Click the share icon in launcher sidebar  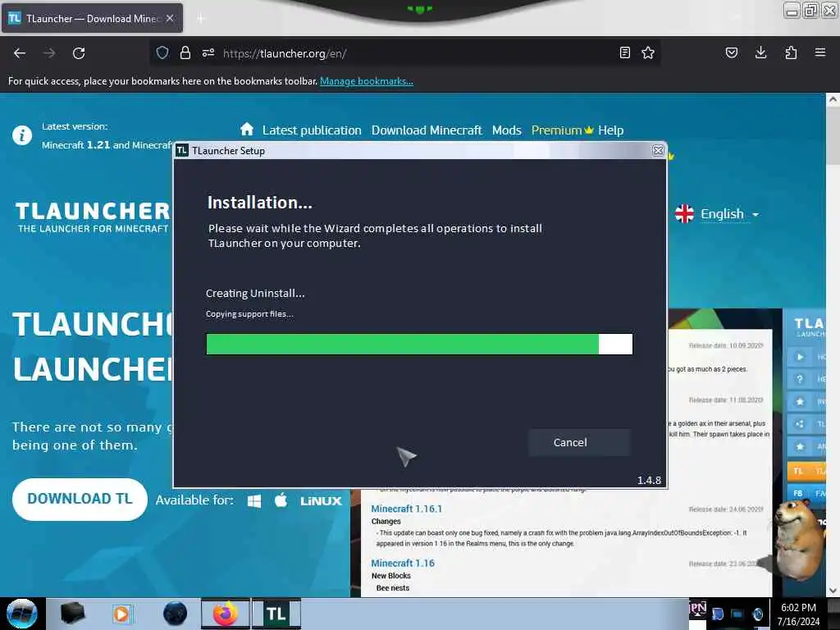pos(800,424)
